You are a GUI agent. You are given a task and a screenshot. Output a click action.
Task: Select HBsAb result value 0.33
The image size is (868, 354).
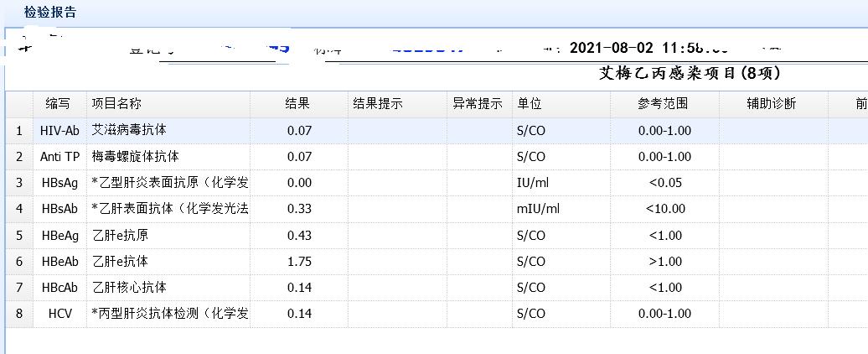(299, 209)
